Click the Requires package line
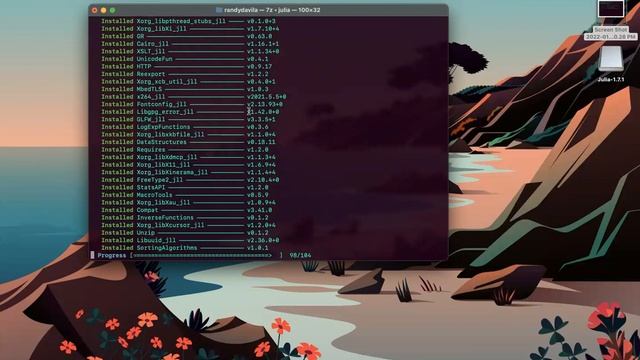640x360 pixels. point(184,149)
